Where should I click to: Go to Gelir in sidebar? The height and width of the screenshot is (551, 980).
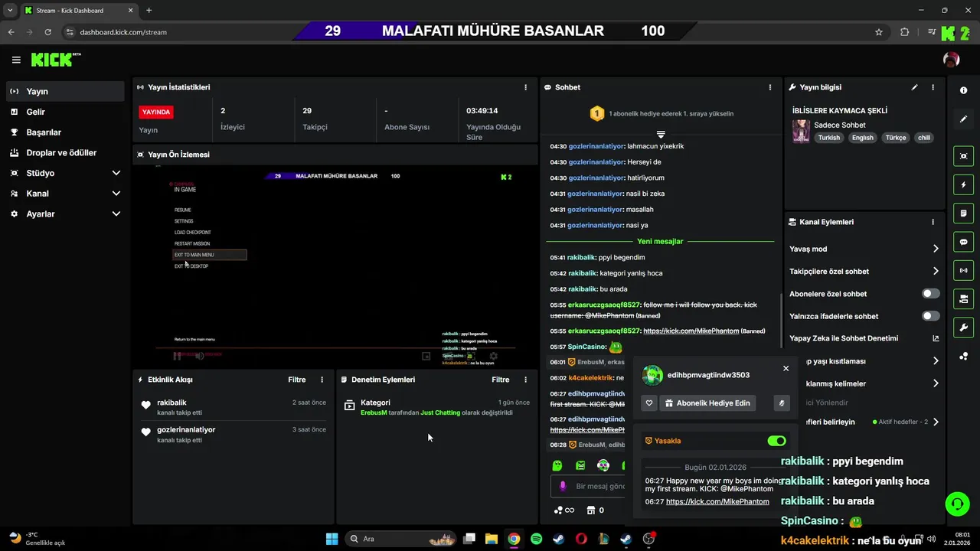pyautogui.click(x=65, y=112)
